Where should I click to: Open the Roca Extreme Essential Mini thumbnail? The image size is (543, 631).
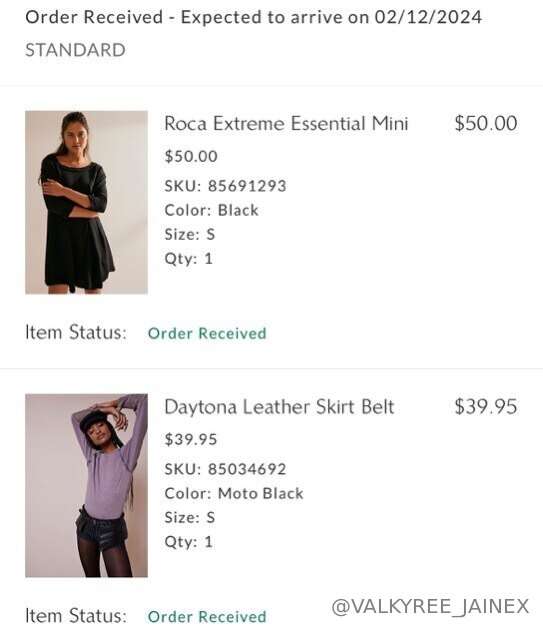86,202
